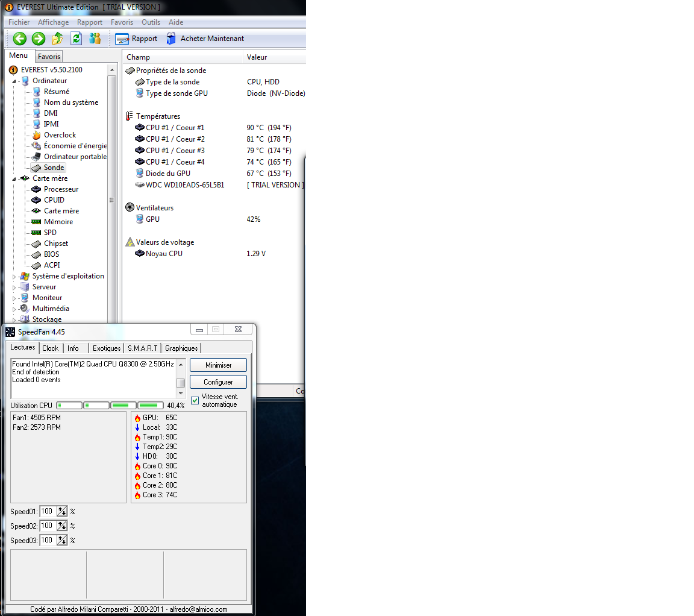Click the green Back arrow in EVEREST toolbar
Image resolution: width=694 pixels, height=616 pixels.
tap(19, 39)
